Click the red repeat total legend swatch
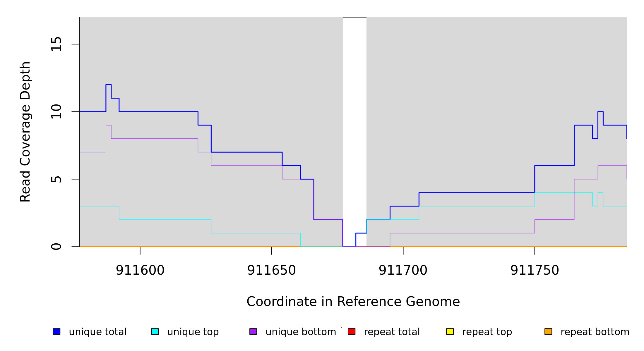Image resolution: width=644 pixels, height=351 pixels. click(x=352, y=331)
